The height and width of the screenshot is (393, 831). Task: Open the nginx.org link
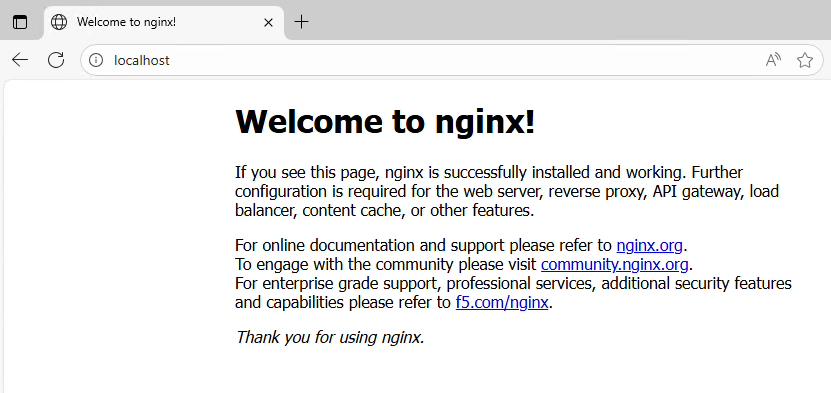649,245
